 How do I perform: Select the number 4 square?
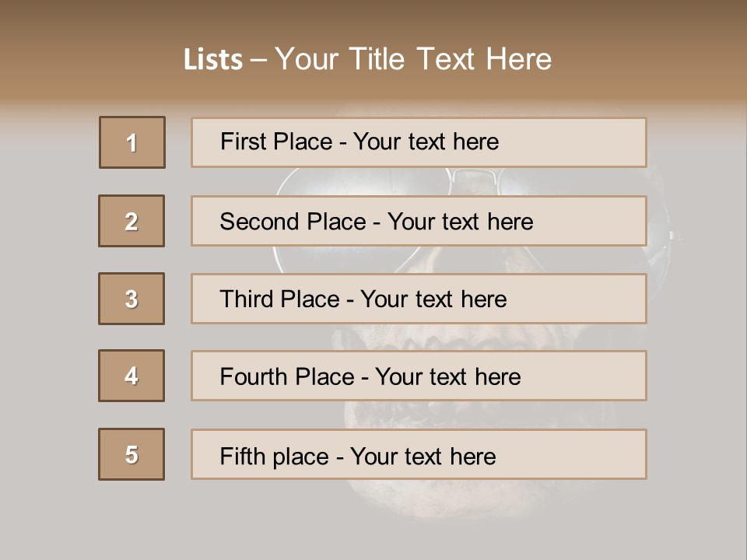click(x=132, y=376)
